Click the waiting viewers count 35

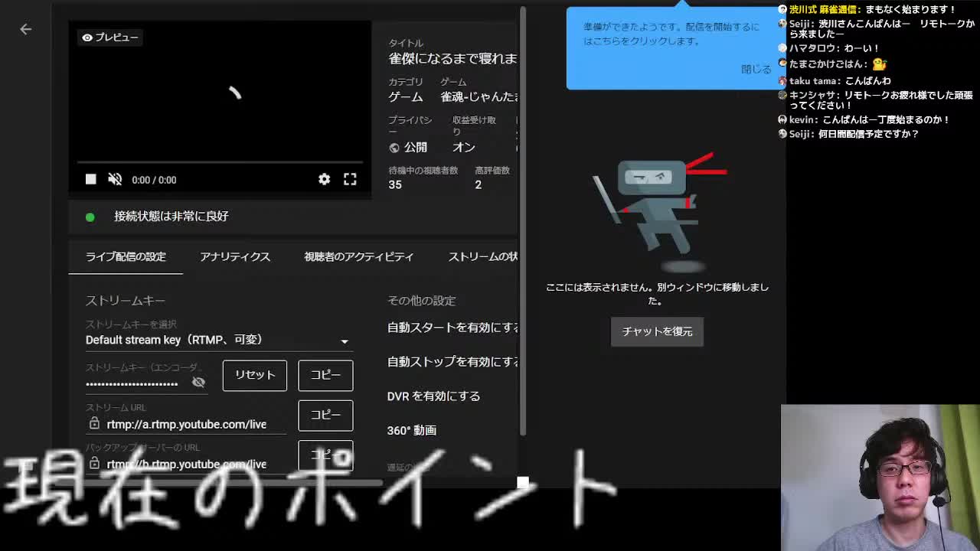coord(395,184)
